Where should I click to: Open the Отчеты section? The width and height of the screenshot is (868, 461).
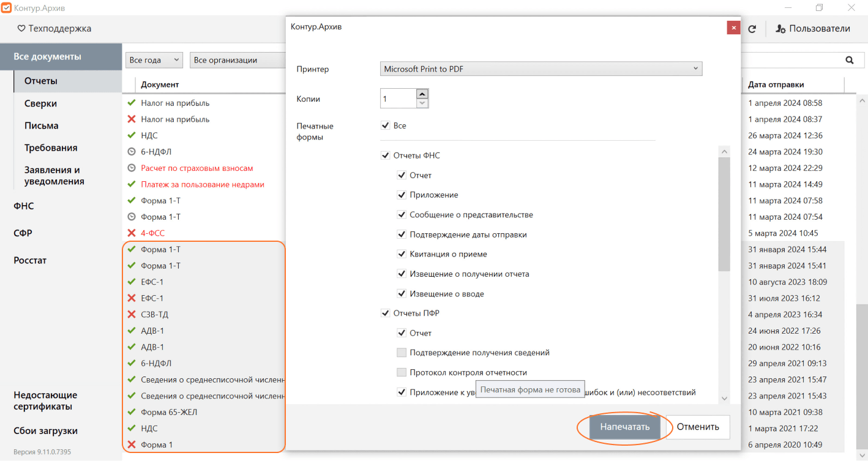tap(68, 81)
